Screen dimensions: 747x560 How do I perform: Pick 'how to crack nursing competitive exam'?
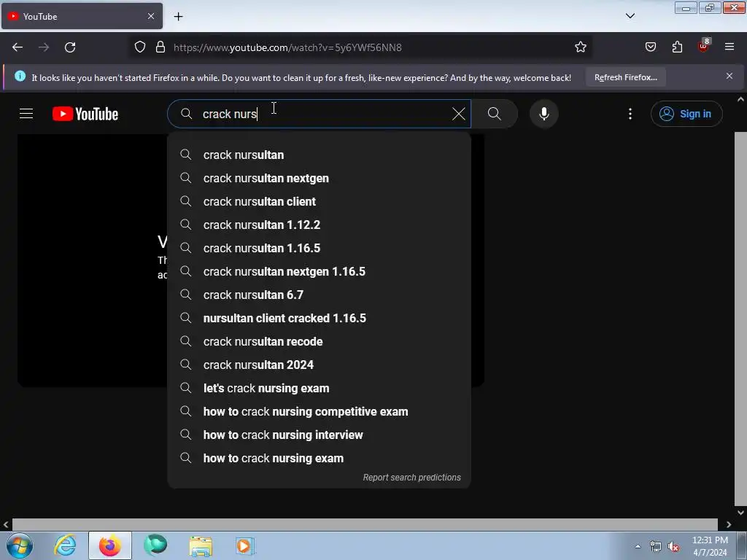[x=320, y=411]
